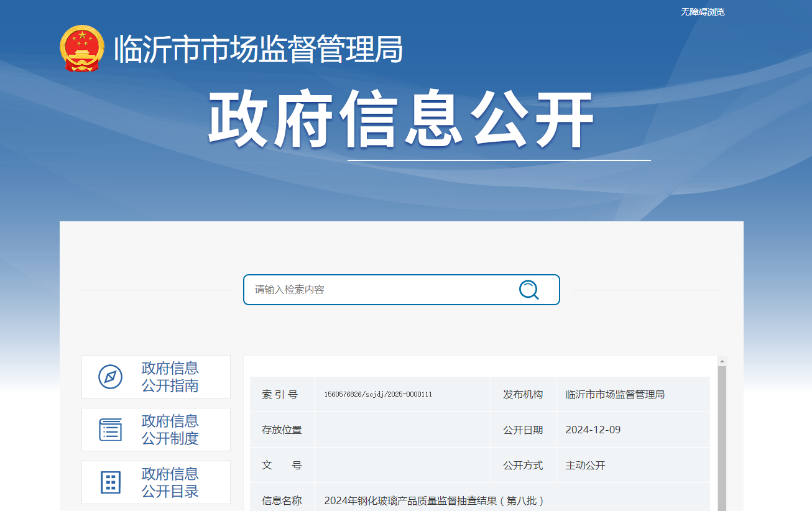Click the 政府信息公开 banner heading
This screenshot has height=511, width=812.
click(x=401, y=121)
